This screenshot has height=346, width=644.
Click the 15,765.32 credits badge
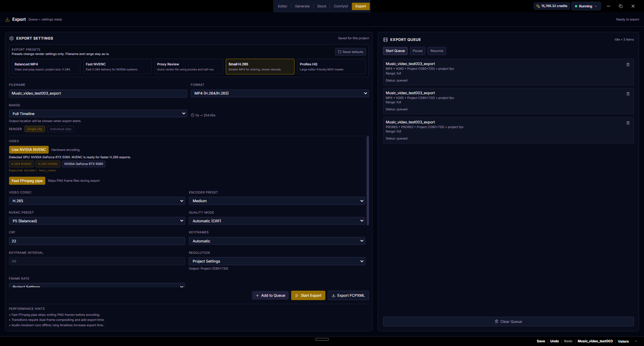552,6
